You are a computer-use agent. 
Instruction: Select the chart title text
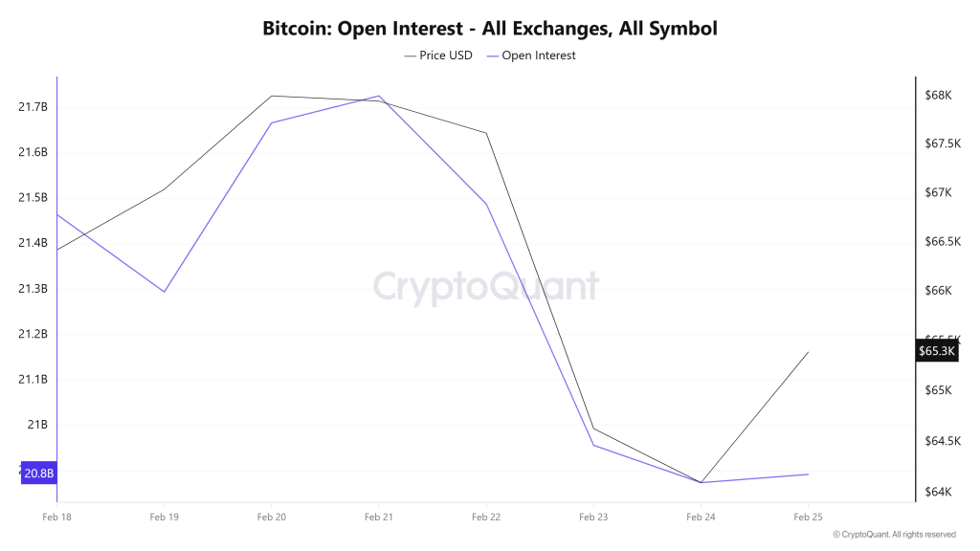pos(489,28)
